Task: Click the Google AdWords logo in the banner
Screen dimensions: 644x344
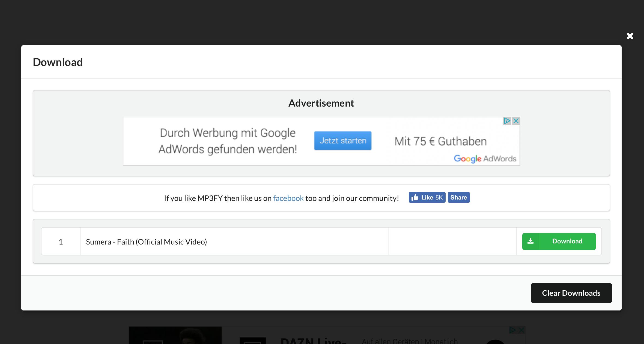Action: [485, 159]
